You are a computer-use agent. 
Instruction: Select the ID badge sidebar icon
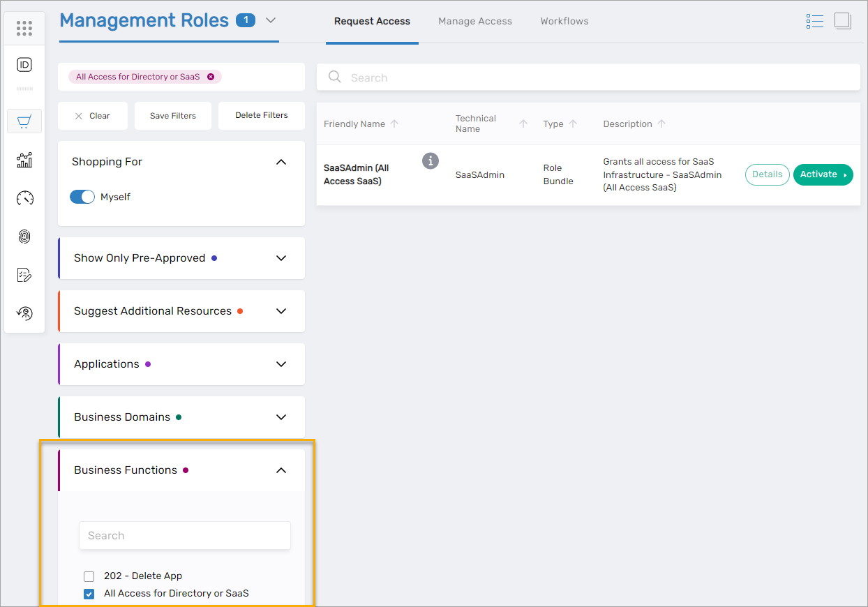24,64
